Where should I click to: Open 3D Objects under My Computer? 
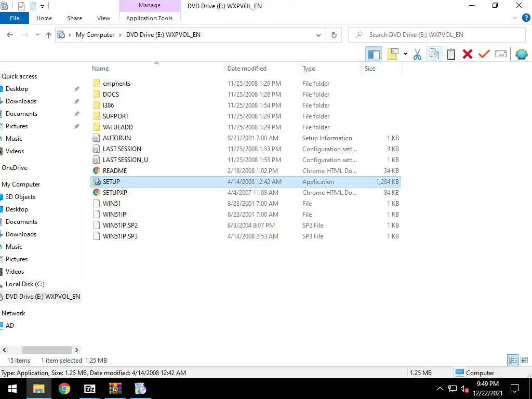pyautogui.click(x=20, y=197)
